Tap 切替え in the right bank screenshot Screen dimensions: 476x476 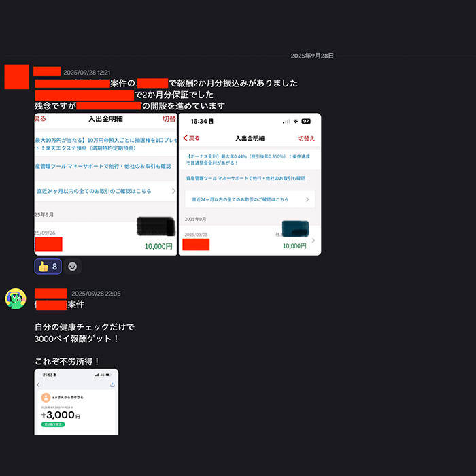(306, 139)
